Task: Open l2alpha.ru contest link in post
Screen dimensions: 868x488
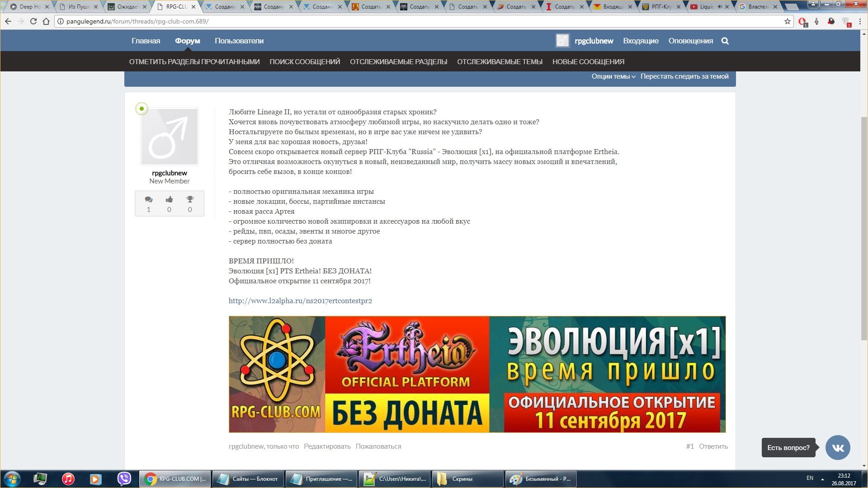Action: (x=300, y=300)
